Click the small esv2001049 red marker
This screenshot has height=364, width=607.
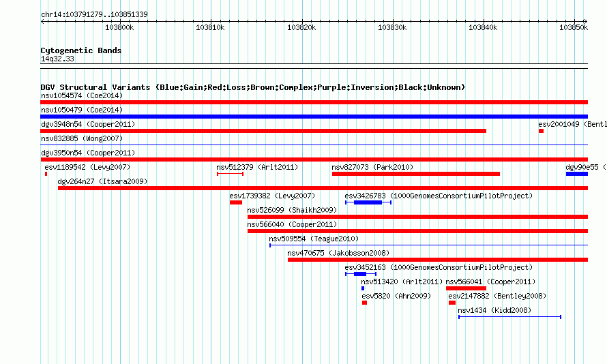542,131
